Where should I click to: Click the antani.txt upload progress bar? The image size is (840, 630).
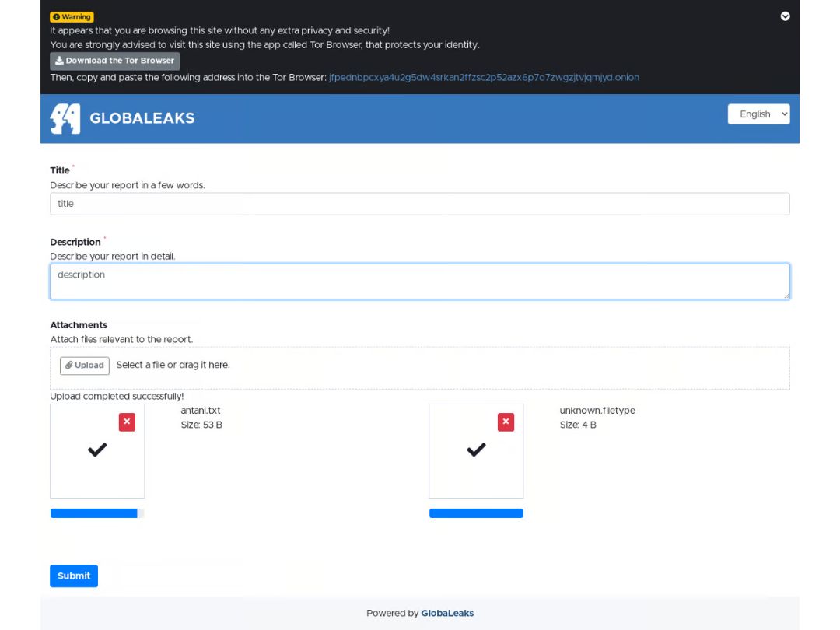[x=97, y=513]
